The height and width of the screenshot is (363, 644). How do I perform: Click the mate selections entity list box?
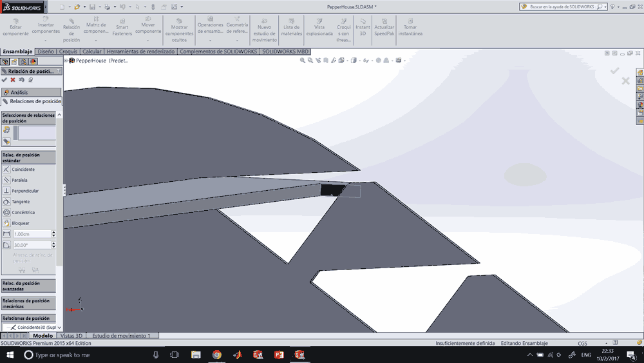tap(37, 133)
